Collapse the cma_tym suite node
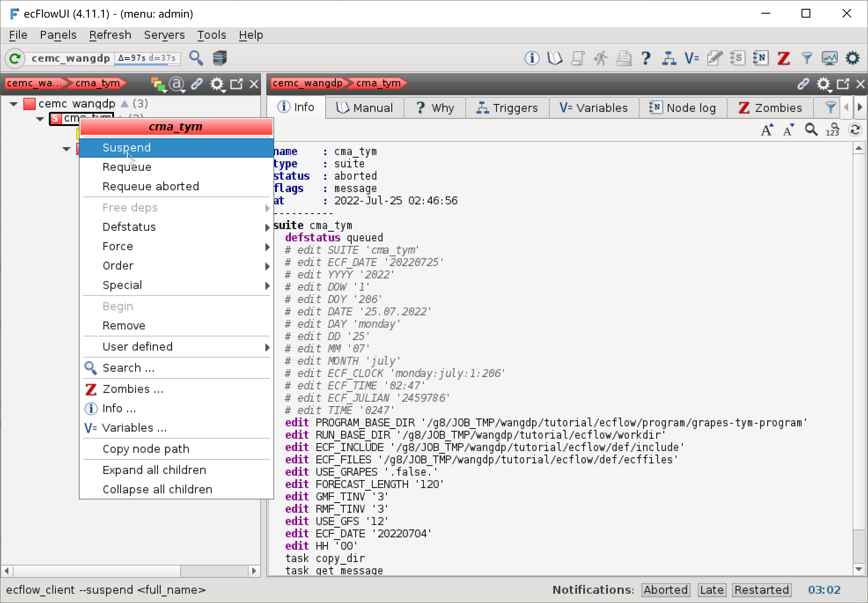 tap(40, 118)
